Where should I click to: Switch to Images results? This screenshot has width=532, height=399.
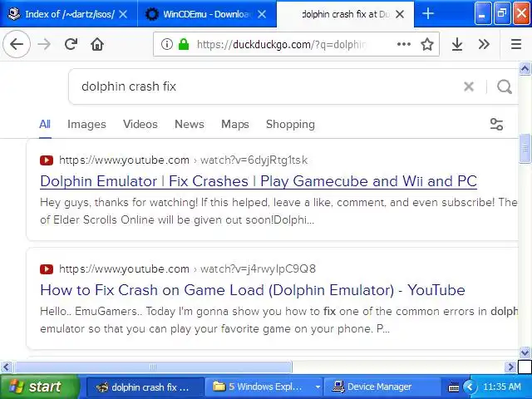(x=86, y=124)
